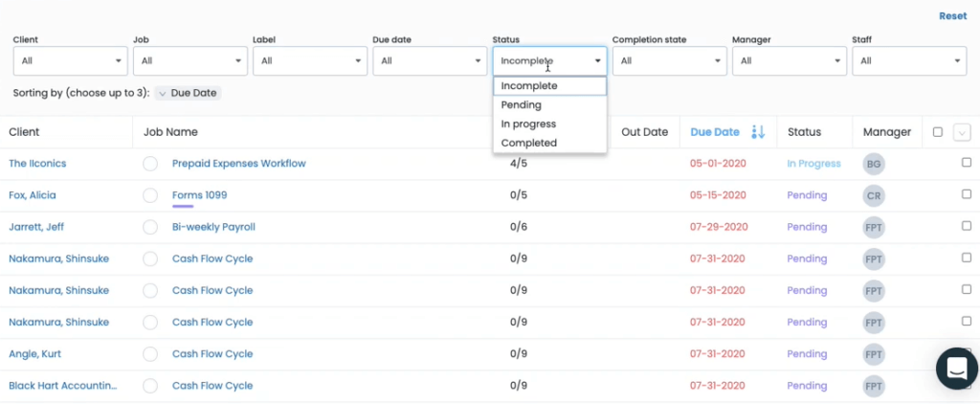
Task: Open Fox, Alicia client link
Action: tap(33, 195)
